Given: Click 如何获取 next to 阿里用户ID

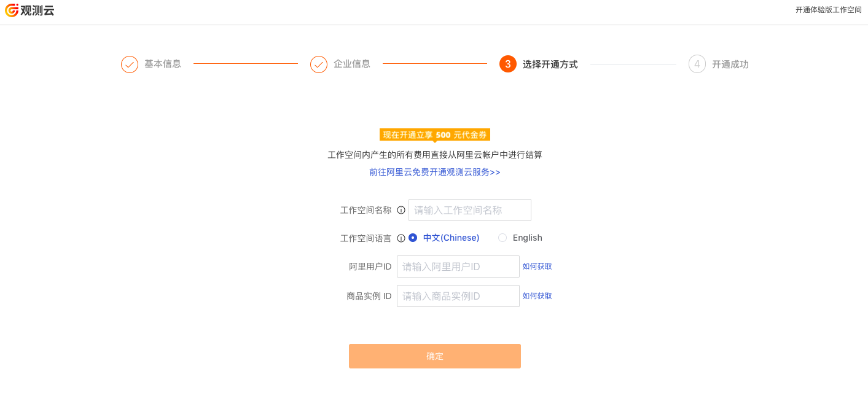Looking at the screenshot, I should (538, 267).
